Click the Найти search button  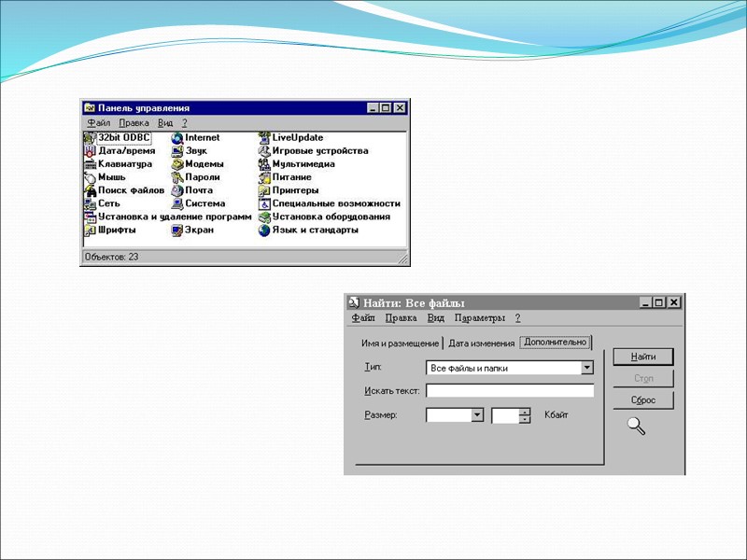click(x=643, y=357)
